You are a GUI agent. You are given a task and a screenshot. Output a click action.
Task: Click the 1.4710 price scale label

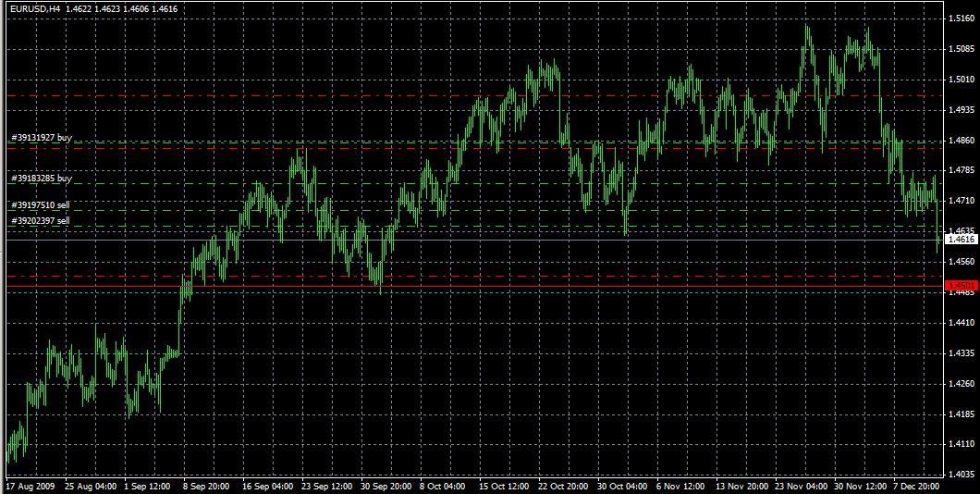[x=960, y=201]
